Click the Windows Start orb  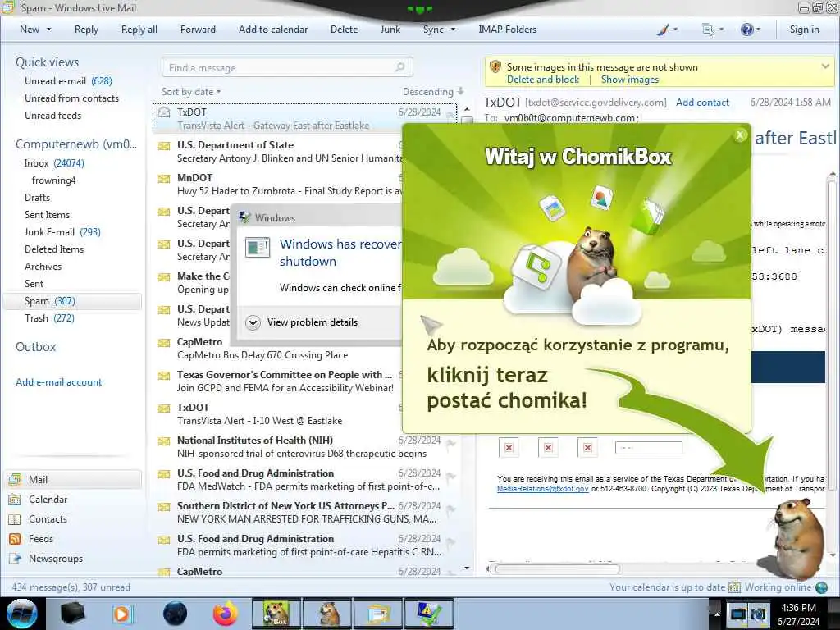click(x=22, y=614)
